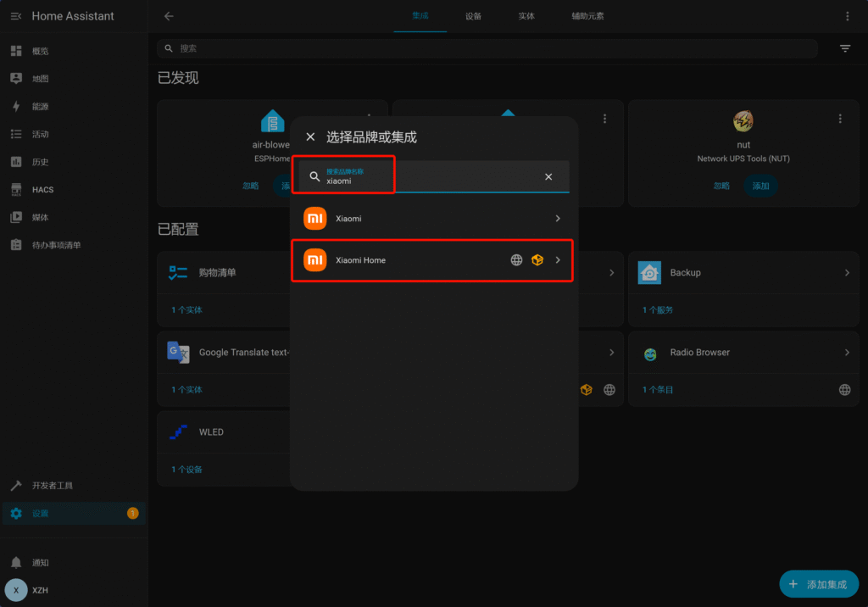Viewport: 868px width, 607px height.
Task: Open the filter icon beside search bar
Action: point(844,49)
